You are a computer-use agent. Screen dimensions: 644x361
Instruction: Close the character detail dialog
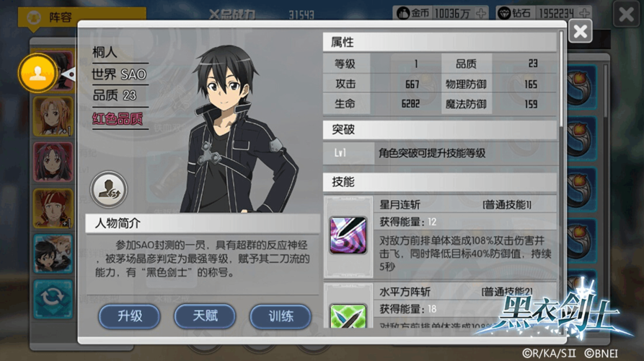pos(580,31)
